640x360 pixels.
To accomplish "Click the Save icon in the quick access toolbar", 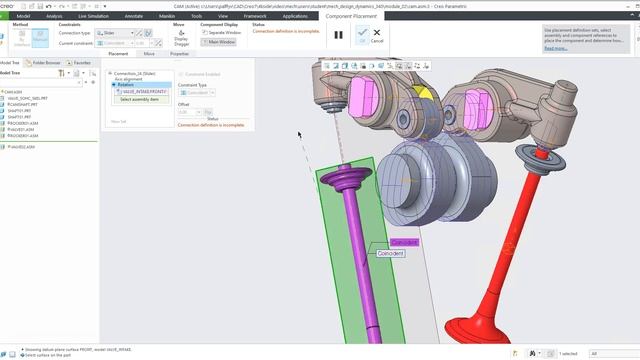I will (40, 7).
